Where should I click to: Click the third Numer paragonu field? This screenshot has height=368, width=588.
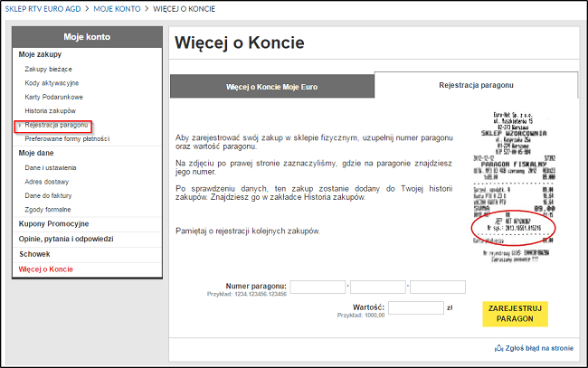click(438, 287)
